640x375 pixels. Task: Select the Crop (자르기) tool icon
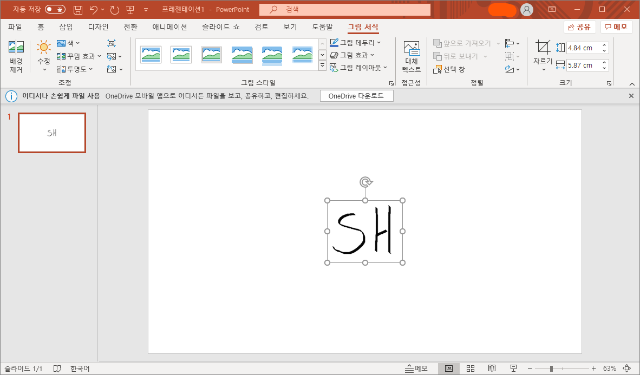[x=542, y=47]
